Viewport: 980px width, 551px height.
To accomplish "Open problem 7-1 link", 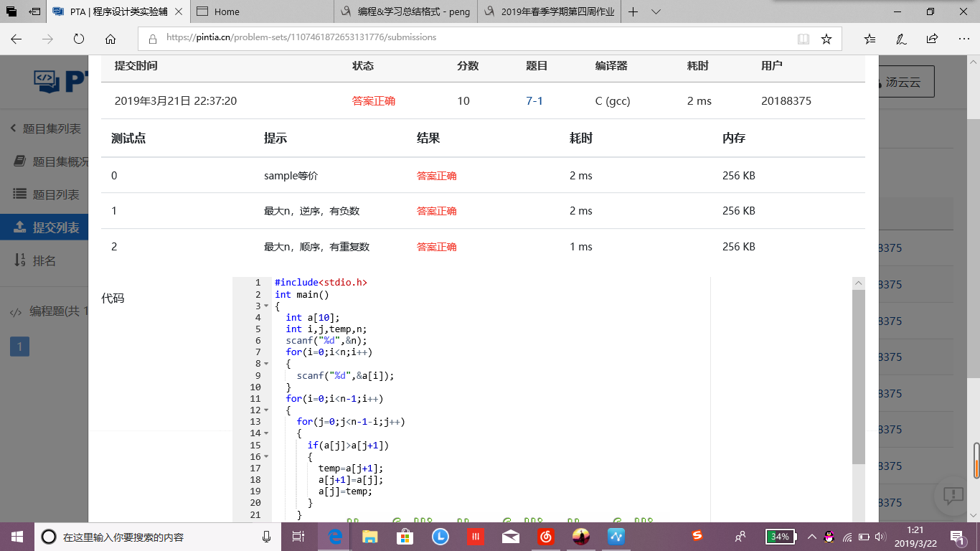I will [x=534, y=101].
